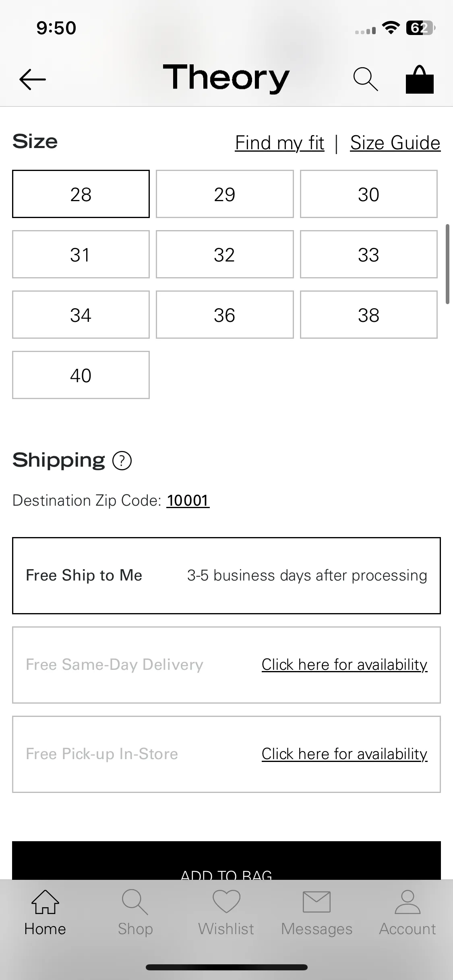Tap the back arrow icon

point(33,79)
